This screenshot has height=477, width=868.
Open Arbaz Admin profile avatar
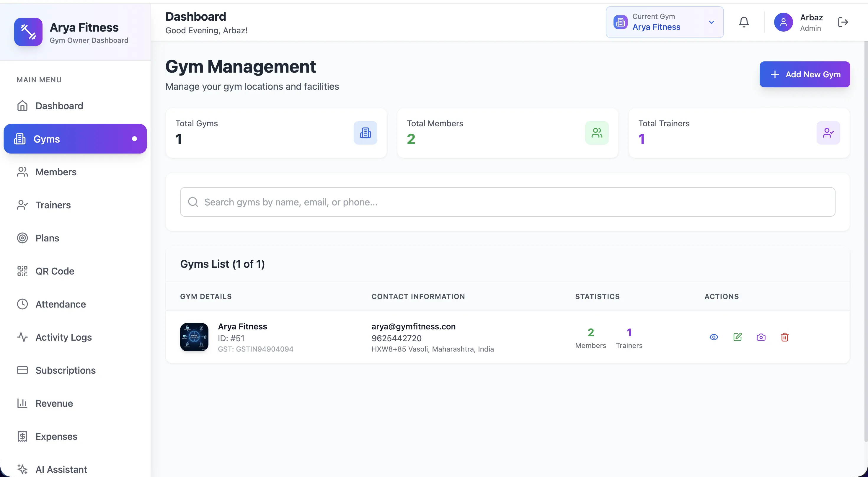coord(783,22)
